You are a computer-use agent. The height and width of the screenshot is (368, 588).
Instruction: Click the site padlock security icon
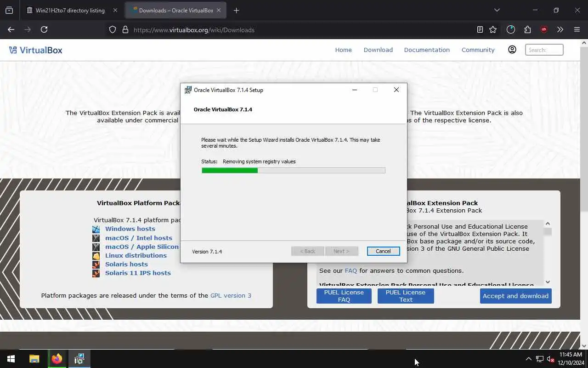point(125,30)
